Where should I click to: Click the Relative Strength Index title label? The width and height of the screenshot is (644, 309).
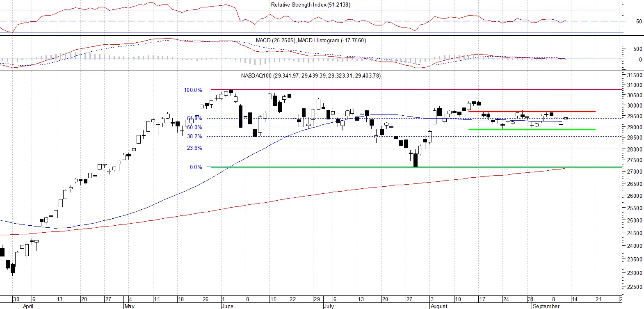pos(311,5)
